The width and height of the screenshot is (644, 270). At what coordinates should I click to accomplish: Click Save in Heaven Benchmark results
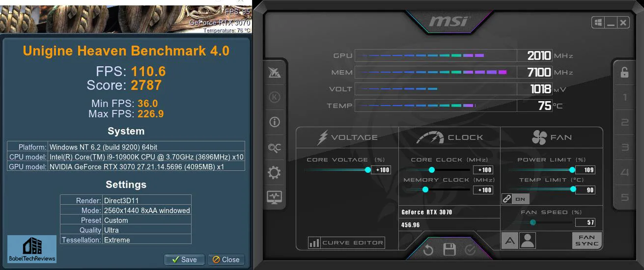click(x=184, y=260)
